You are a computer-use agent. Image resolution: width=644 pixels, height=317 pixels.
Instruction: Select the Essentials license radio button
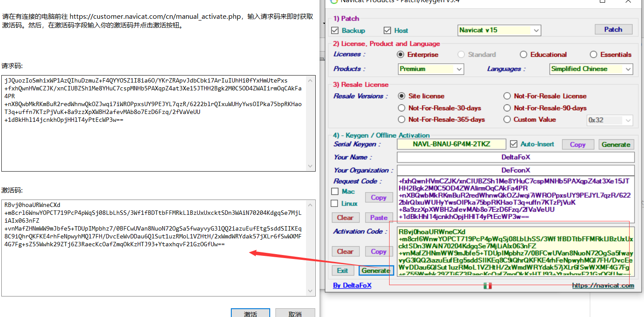pyautogui.click(x=593, y=55)
